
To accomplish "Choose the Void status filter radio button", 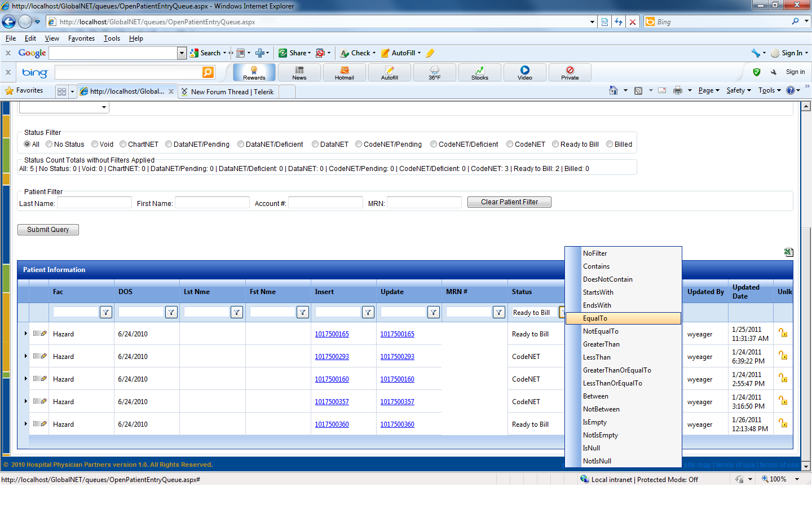I will (95, 144).
